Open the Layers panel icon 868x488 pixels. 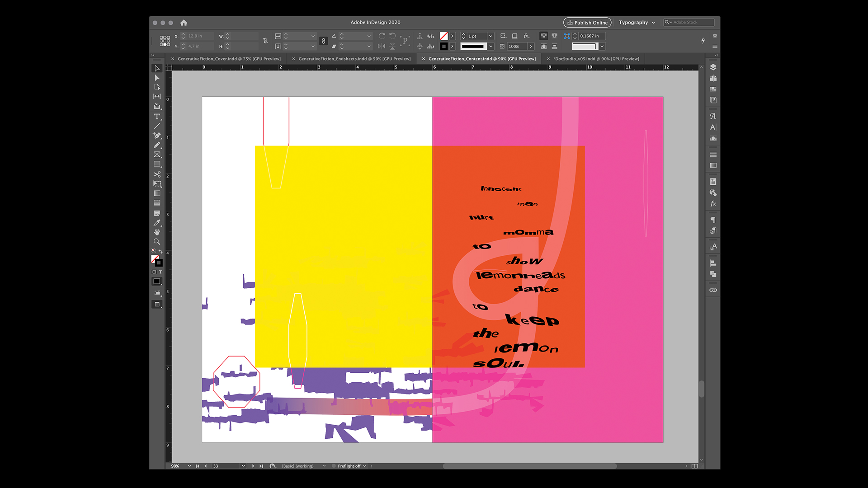tap(713, 67)
